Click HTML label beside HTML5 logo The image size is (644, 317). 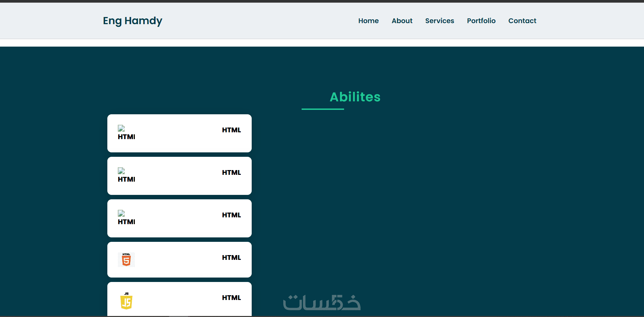(x=232, y=257)
